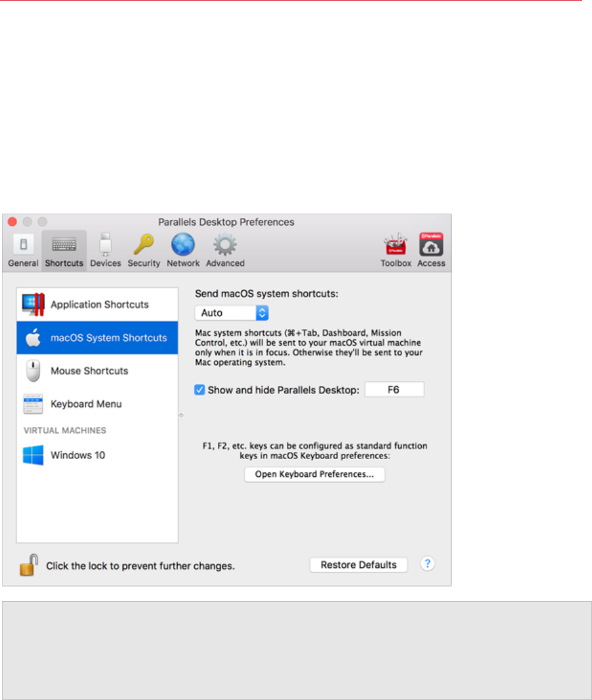Screen dimensions: 592x700
Task: Select the Shortcuts keyboard icon
Action: 64,245
